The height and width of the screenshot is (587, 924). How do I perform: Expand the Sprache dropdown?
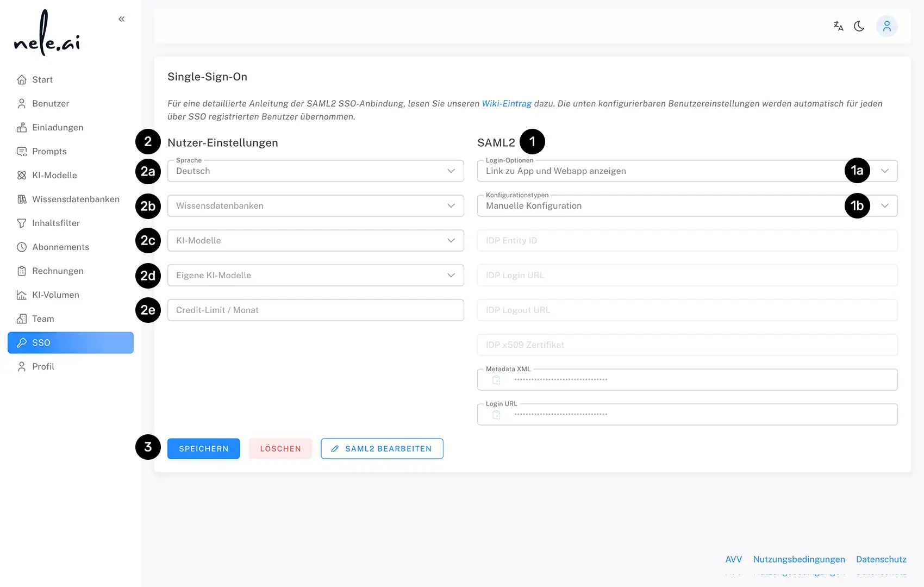click(316, 171)
